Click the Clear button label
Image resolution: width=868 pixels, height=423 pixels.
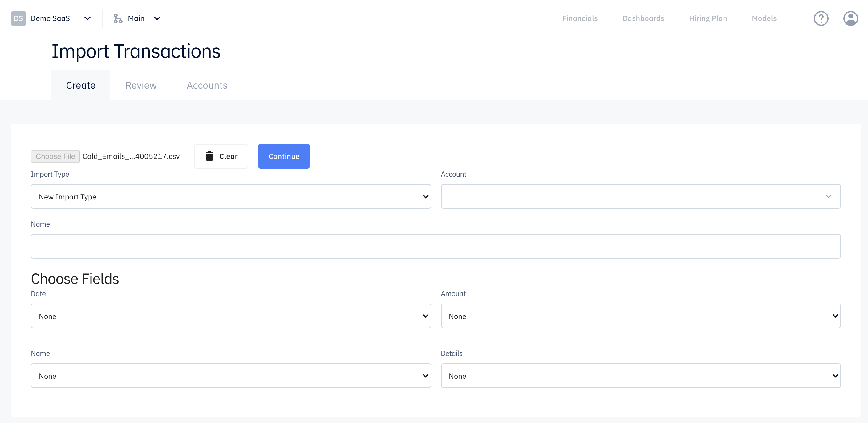pyautogui.click(x=229, y=156)
